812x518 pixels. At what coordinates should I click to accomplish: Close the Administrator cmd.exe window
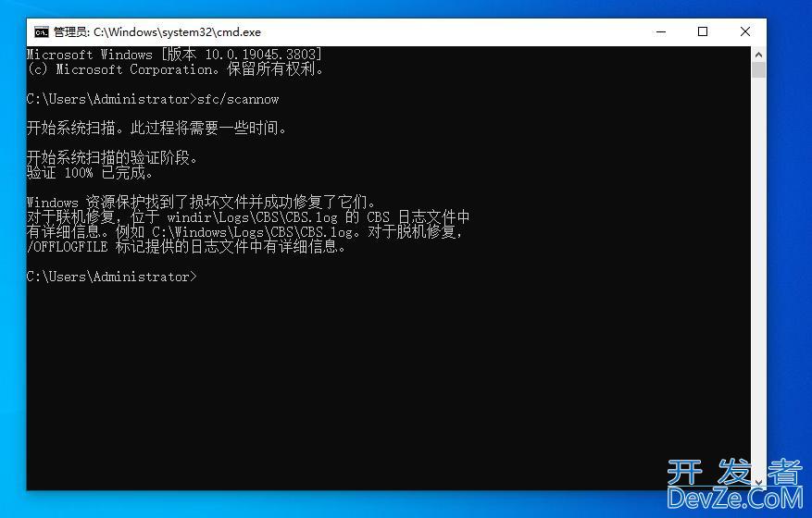point(745,31)
